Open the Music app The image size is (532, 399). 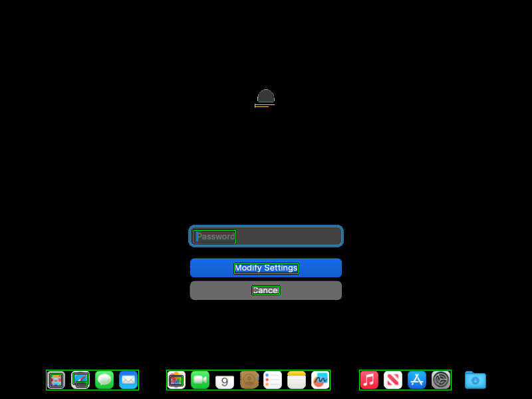point(369,380)
